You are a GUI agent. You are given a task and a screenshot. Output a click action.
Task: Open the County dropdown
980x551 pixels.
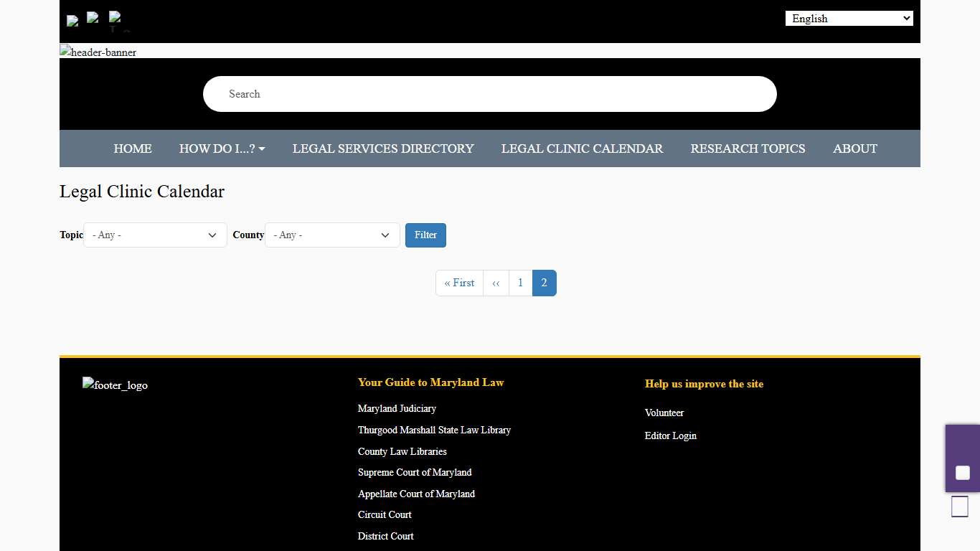[x=332, y=235]
